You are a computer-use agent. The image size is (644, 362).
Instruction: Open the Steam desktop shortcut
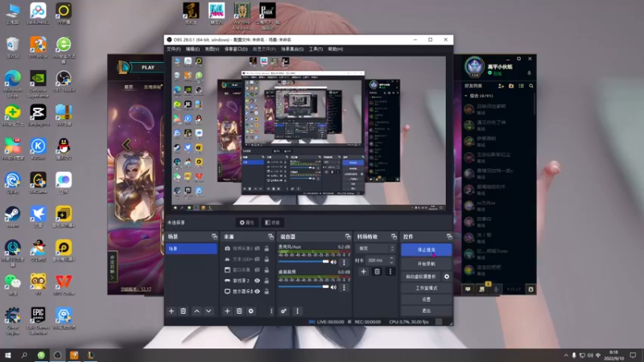click(12, 217)
